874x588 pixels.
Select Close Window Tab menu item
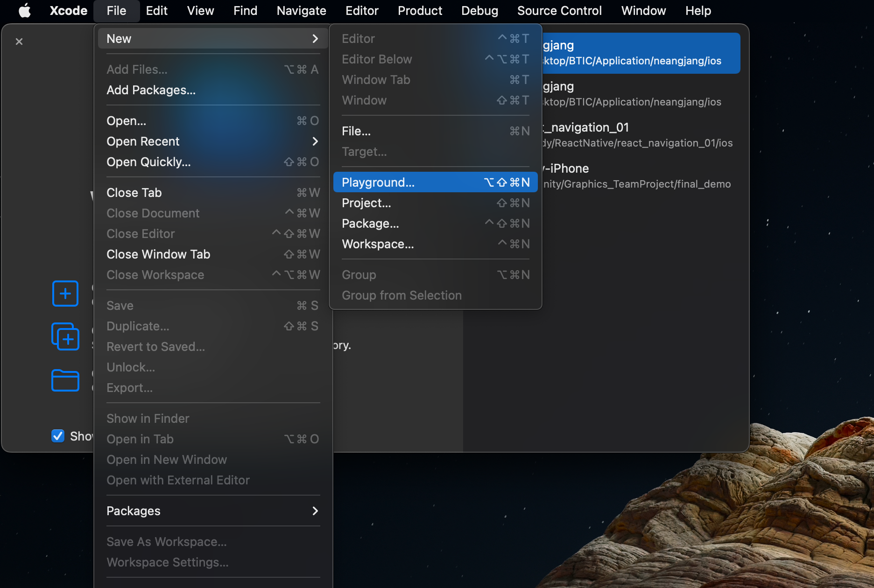point(213,254)
